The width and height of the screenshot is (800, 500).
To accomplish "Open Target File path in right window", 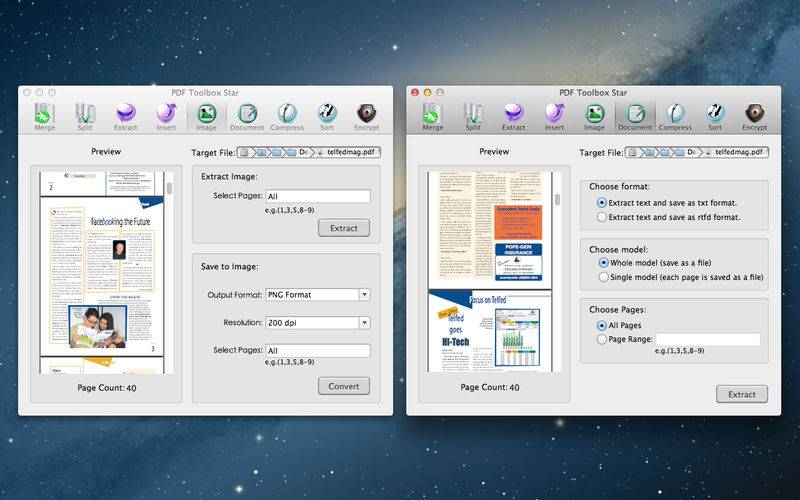I will pos(696,152).
